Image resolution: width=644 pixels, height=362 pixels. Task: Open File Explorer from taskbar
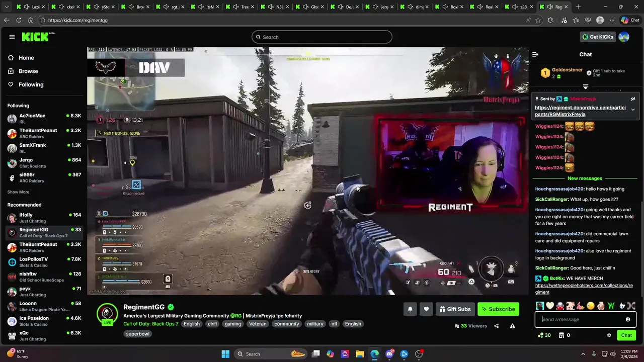click(360, 354)
